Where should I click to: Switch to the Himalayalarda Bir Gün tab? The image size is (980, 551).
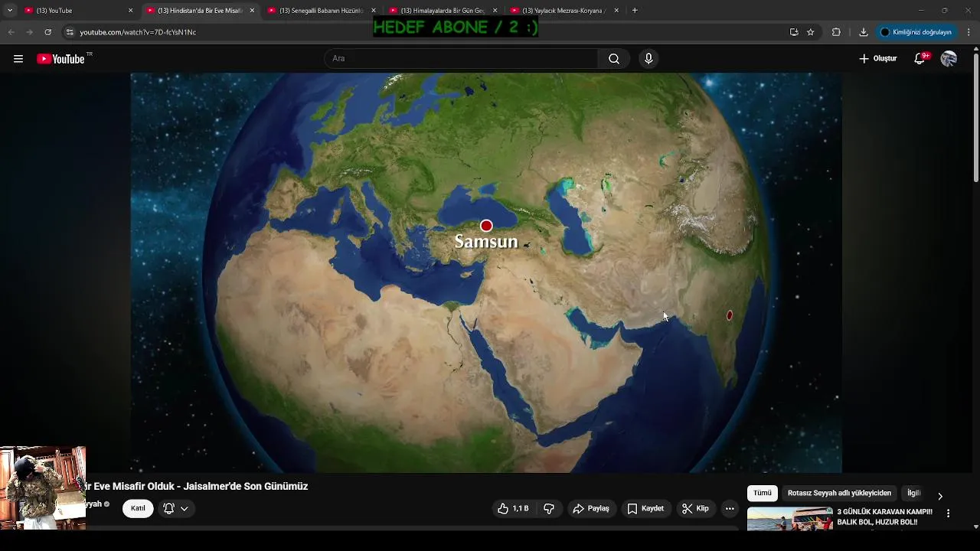point(443,11)
